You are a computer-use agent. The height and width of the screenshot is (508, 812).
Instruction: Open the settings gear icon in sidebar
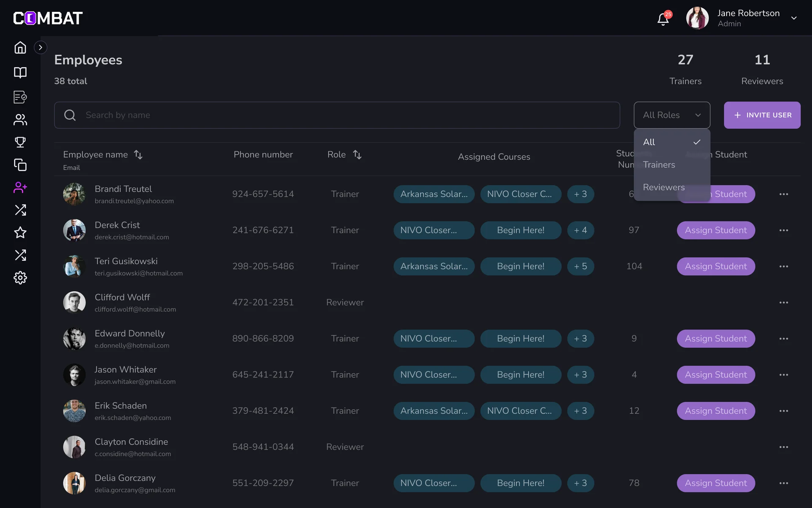pyautogui.click(x=20, y=278)
